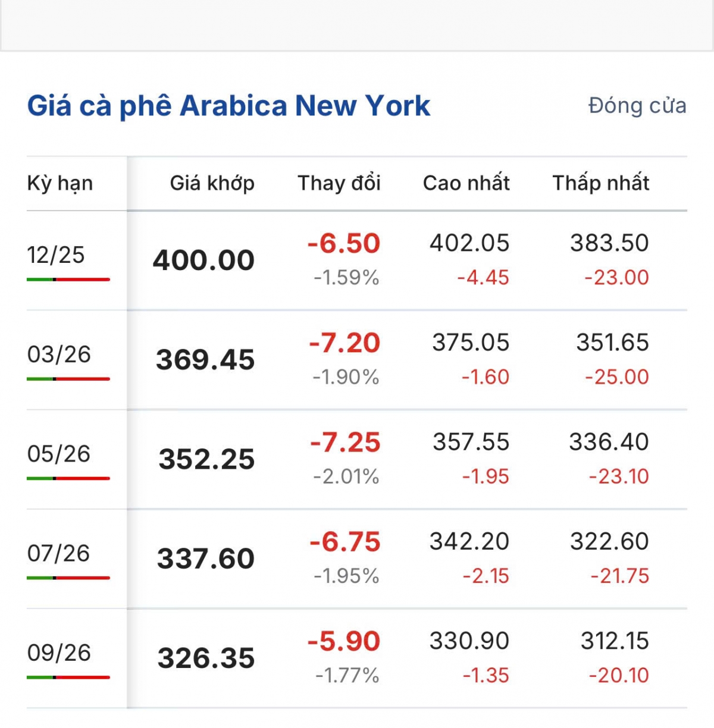Click the range bar under 12/25
Screen dimensions: 714x728
point(68,279)
